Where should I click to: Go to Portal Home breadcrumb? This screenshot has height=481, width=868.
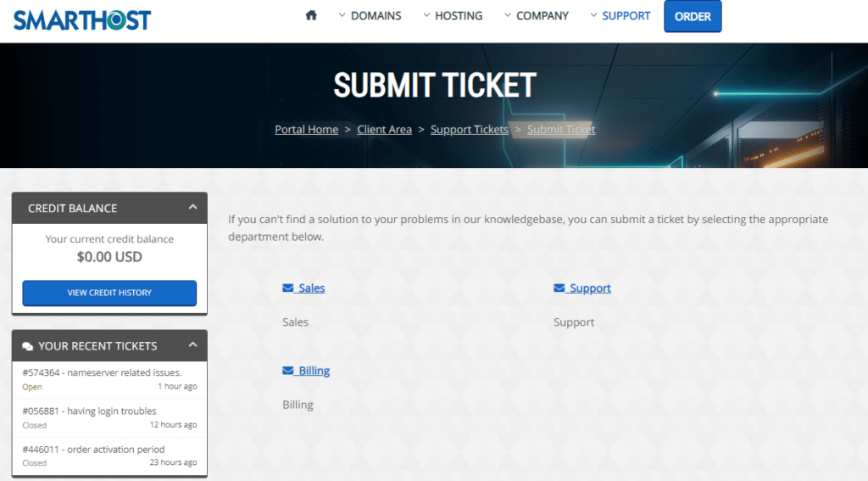click(306, 130)
